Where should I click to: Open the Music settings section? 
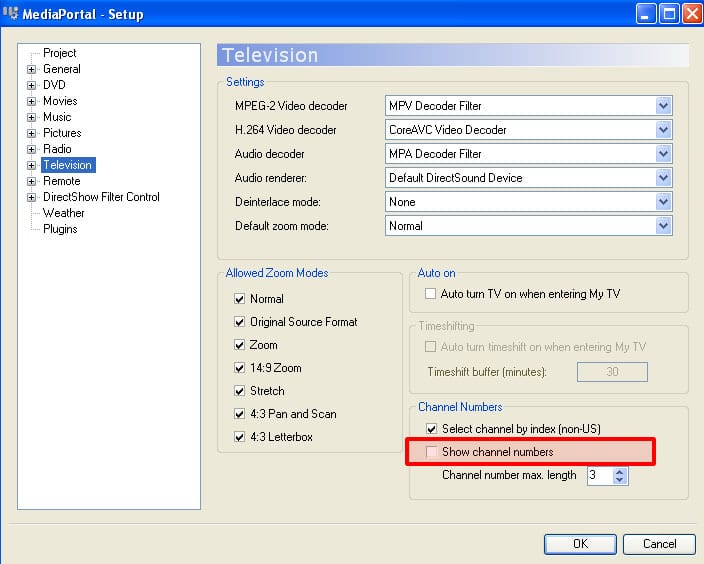click(x=57, y=117)
